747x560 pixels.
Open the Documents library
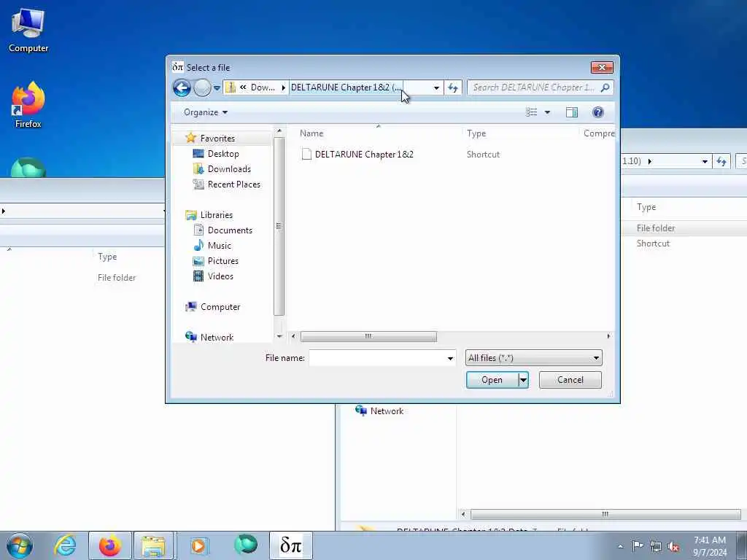point(230,230)
